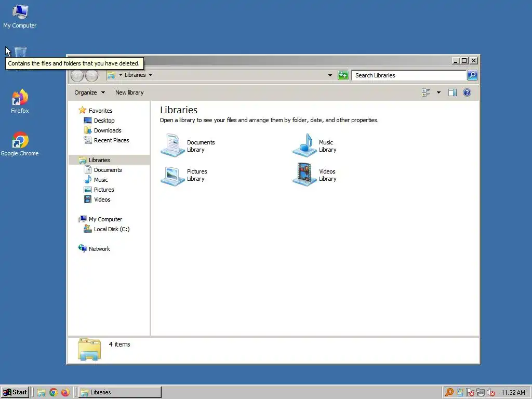Open Action Center flag tray icon
This screenshot has height=399, width=532.
coord(470,393)
